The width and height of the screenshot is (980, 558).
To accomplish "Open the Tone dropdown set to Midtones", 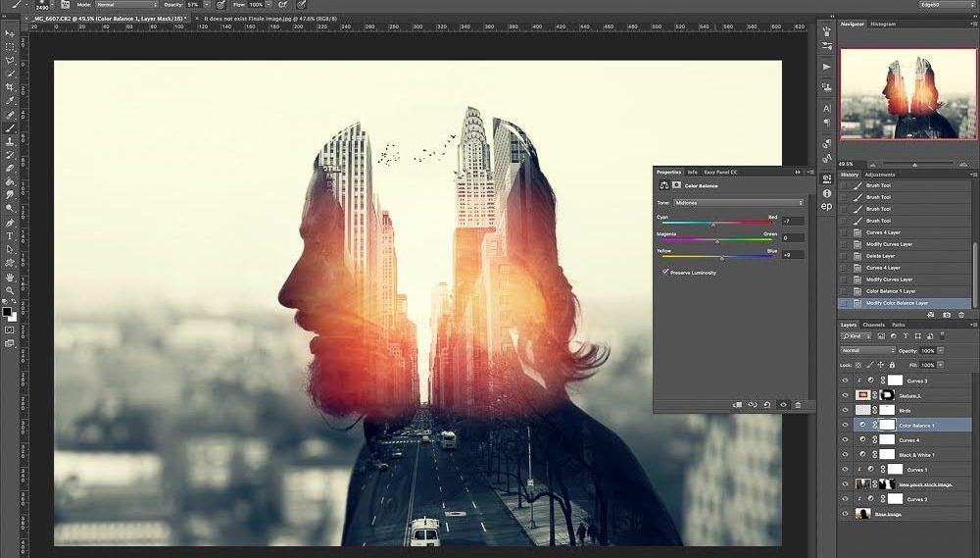I will tap(738, 203).
